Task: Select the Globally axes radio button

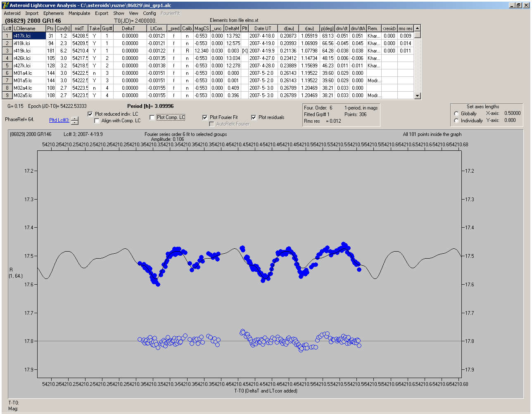Action: point(456,114)
